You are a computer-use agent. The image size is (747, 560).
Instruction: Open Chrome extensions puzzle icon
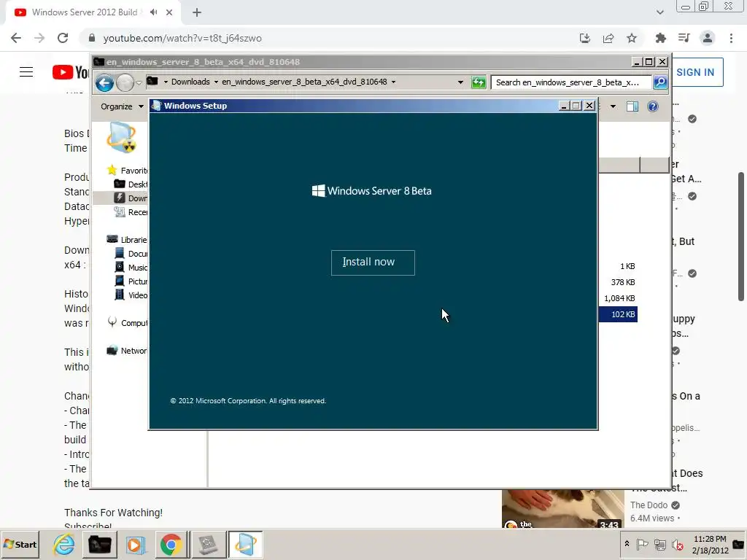click(660, 38)
